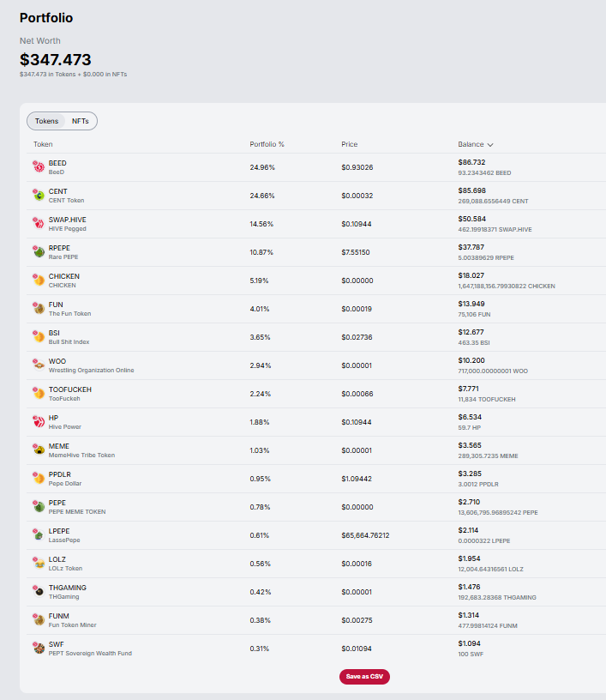Click the Portfolio % column header
This screenshot has width=606, height=700.
(267, 144)
